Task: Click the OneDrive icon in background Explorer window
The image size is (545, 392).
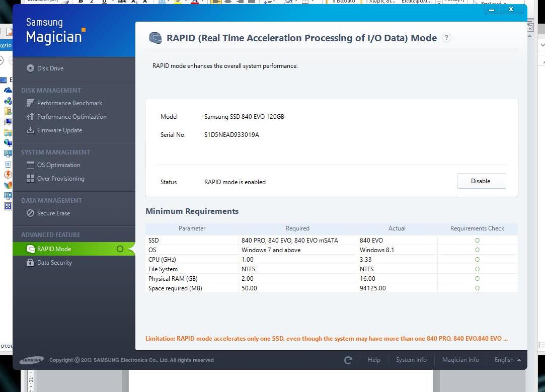Action: pos(8,91)
